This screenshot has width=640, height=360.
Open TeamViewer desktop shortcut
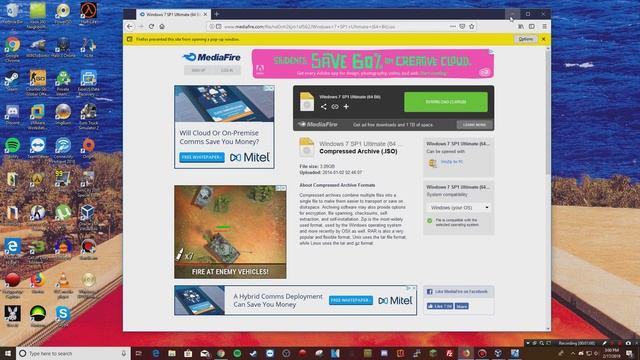[x=38, y=148]
